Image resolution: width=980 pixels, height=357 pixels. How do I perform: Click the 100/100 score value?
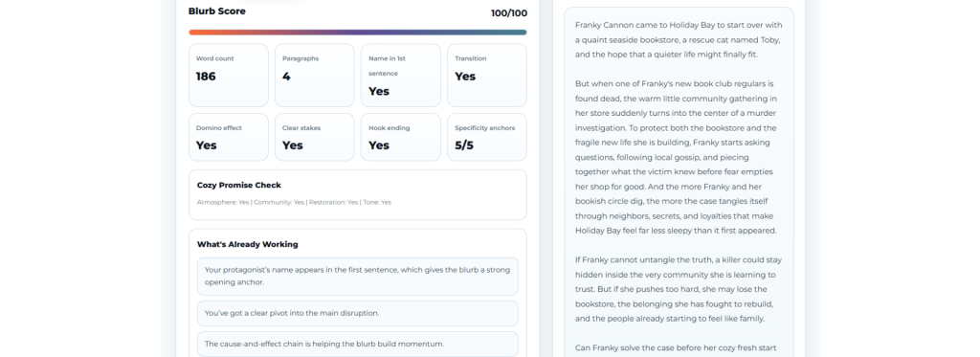click(x=509, y=13)
